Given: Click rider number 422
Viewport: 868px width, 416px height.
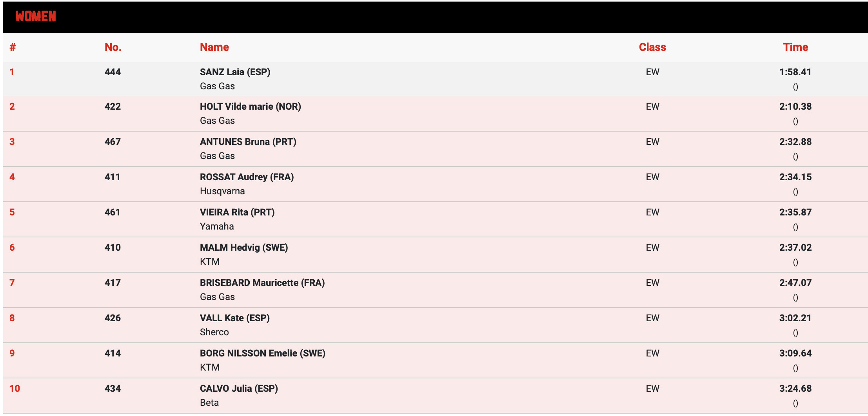Looking at the screenshot, I should click(113, 107).
